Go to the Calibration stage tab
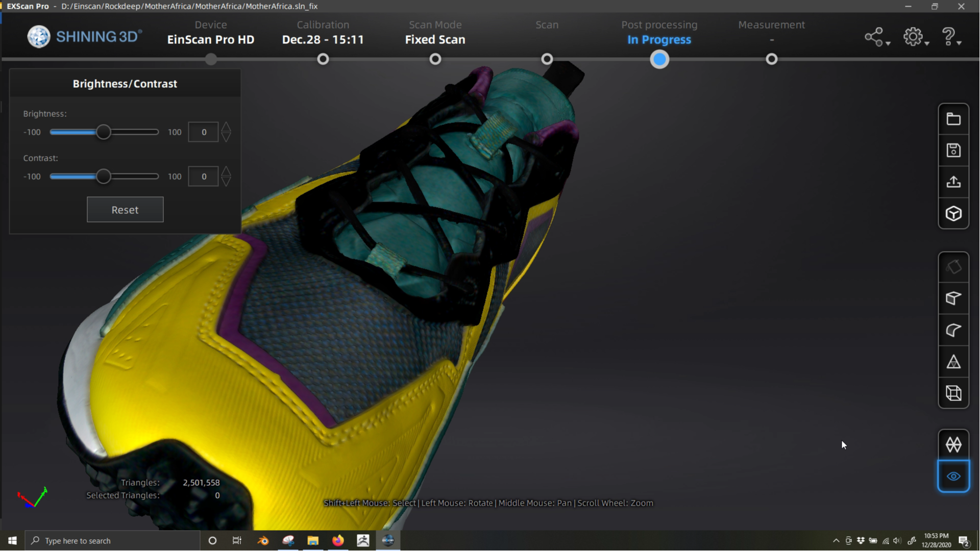The height and width of the screenshot is (551, 980). [x=323, y=32]
